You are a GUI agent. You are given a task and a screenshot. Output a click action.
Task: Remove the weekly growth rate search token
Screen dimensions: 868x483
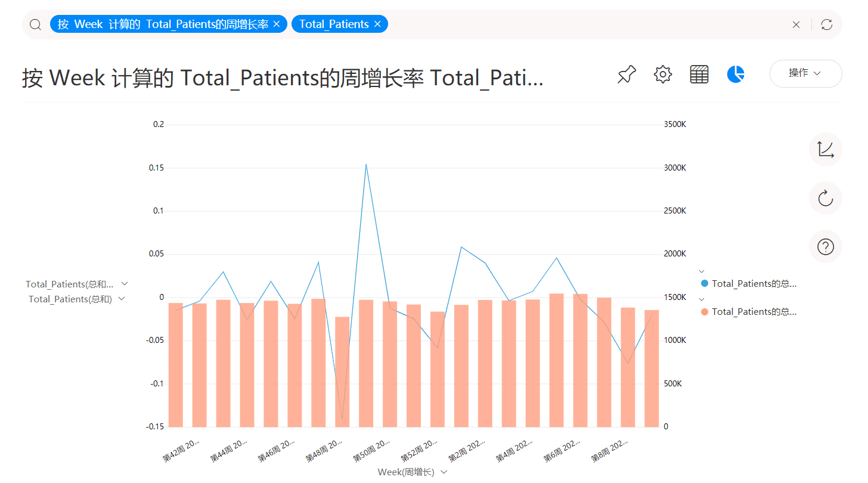point(276,24)
